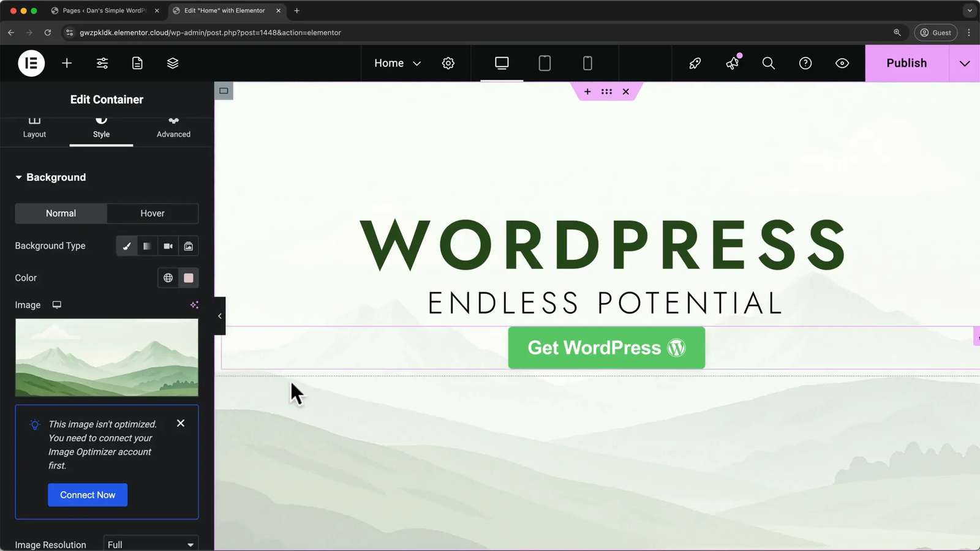Switch to Style tab

[101, 129]
